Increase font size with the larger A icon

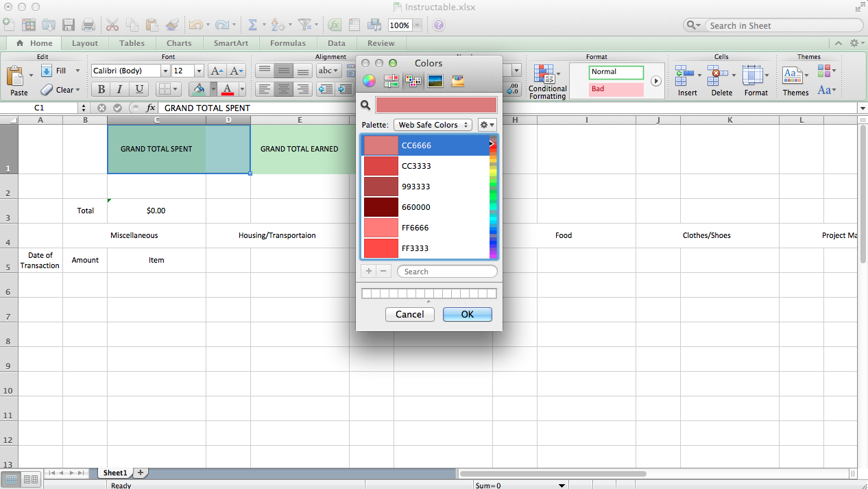coord(216,71)
